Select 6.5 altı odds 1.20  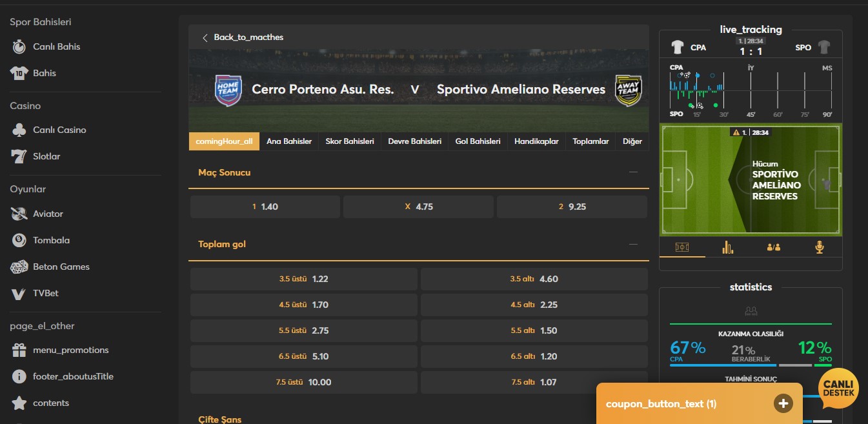534,356
